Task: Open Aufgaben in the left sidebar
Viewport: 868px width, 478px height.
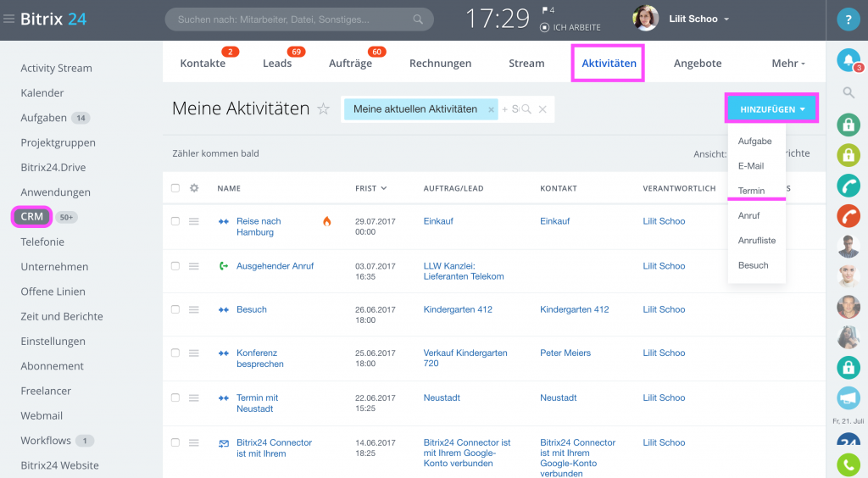Action: coord(44,118)
